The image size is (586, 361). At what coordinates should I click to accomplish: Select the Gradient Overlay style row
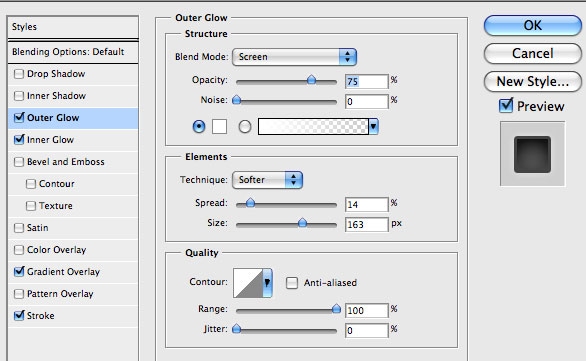click(73, 272)
